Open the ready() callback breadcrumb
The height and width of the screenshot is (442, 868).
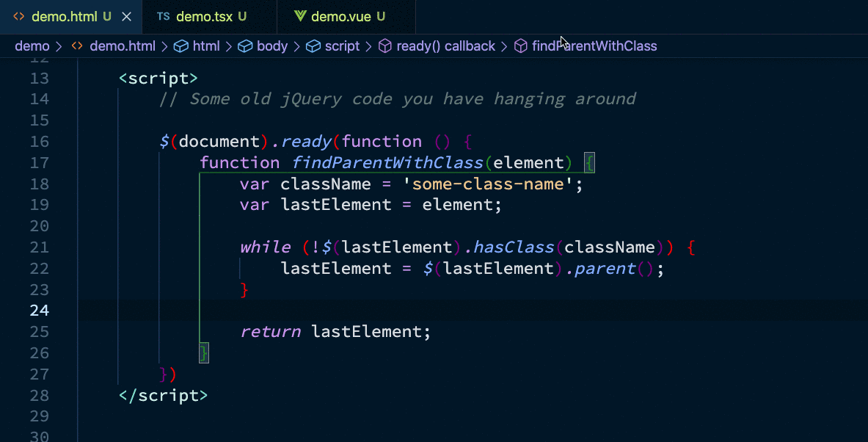pos(445,46)
